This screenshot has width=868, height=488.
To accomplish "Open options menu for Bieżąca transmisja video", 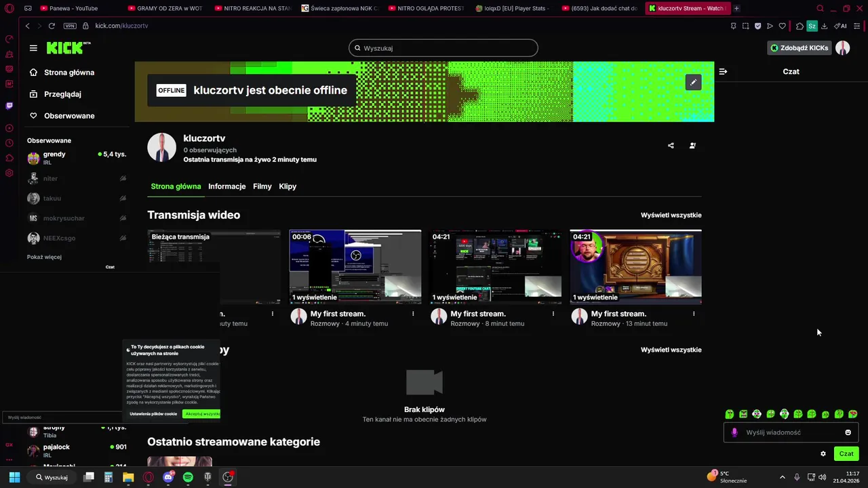I will coord(273,314).
